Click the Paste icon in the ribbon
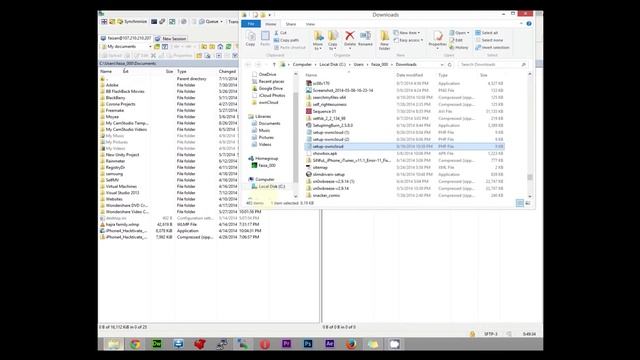 pyautogui.click(x=265, y=38)
